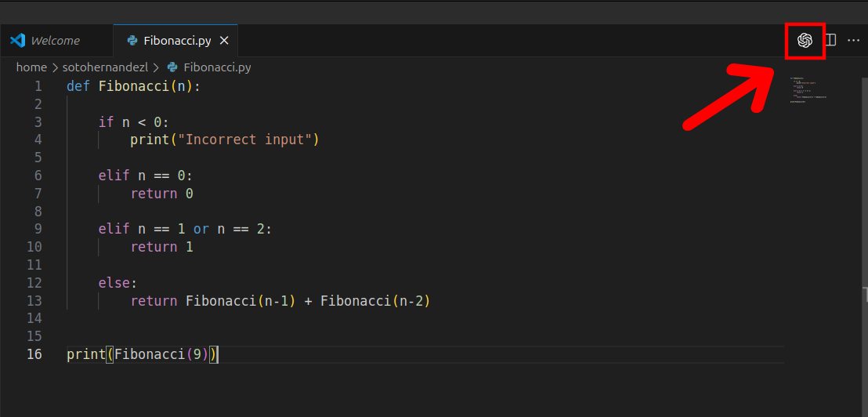Click the "else:" keyword line
This screenshot has width=868, height=417.
tap(118, 283)
